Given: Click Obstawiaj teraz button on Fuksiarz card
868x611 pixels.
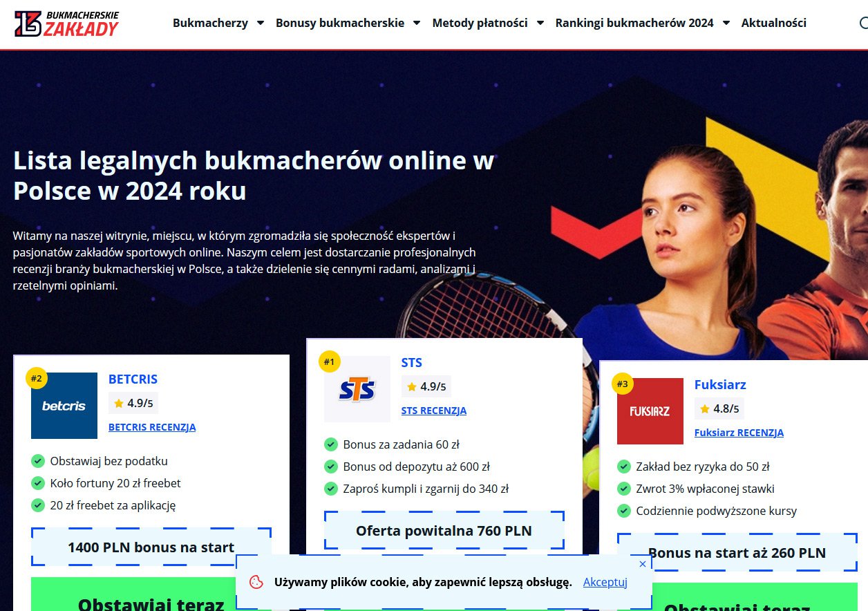Looking at the screenshot, I should 737,598.
